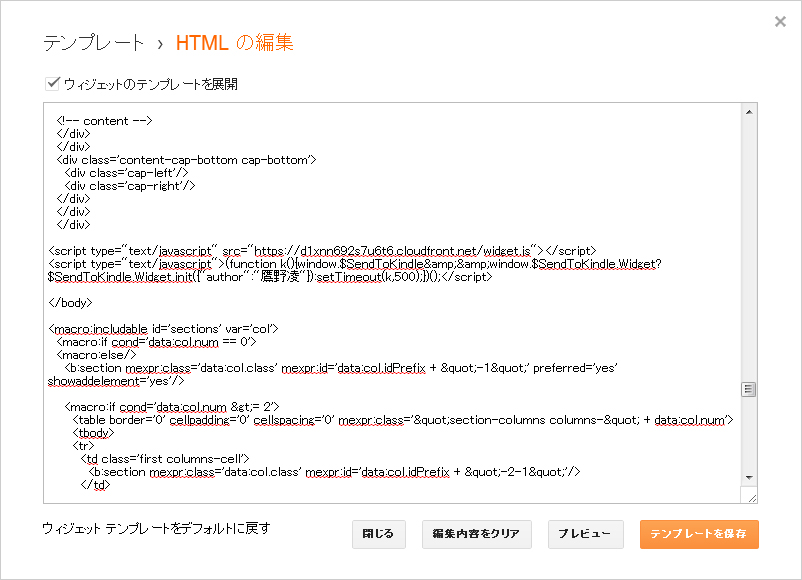Click the table border='0' code line
The width and height of the screenshot is (802, 580).
click(403, 420)
